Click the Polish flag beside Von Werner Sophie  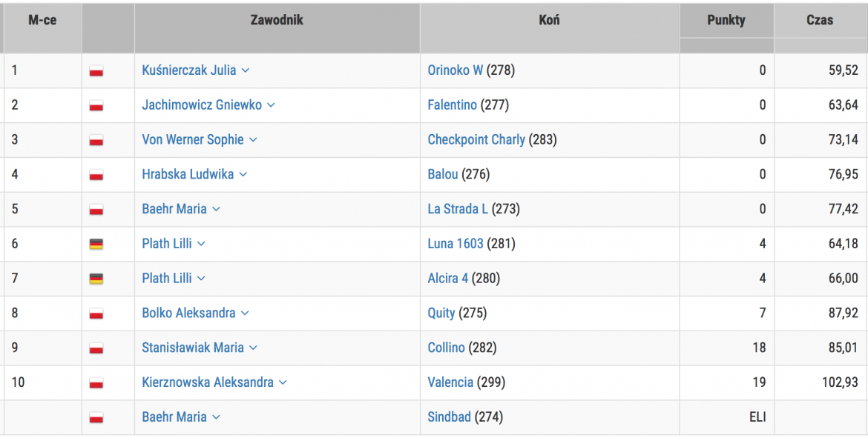coord(96,140)
